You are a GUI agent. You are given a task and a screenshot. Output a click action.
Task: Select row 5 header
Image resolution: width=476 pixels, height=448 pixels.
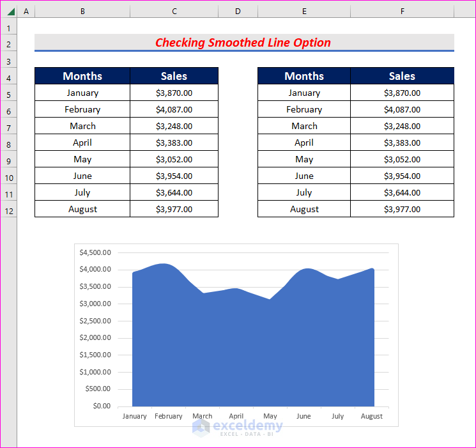pos(9,93)
